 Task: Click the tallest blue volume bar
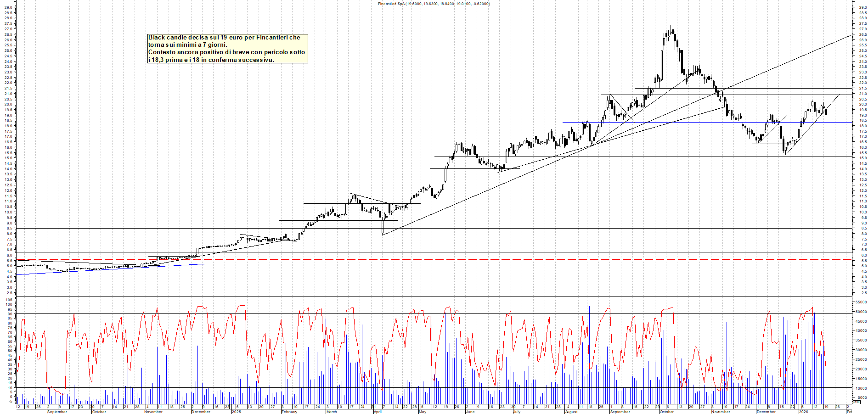point(589,321)
